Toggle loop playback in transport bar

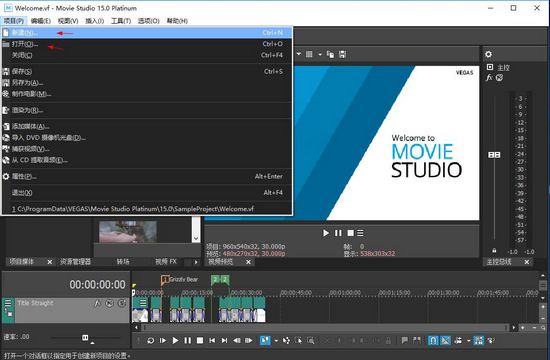[150, 340]
